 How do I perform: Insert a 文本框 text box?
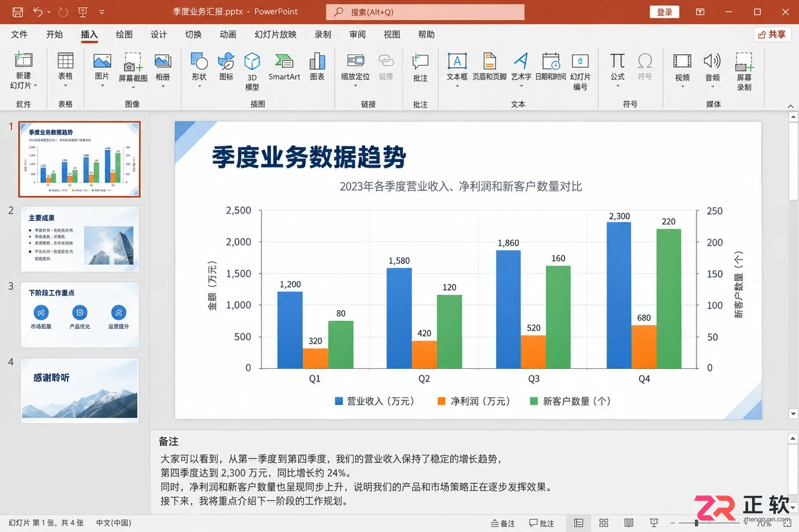(x=457, y=70)
